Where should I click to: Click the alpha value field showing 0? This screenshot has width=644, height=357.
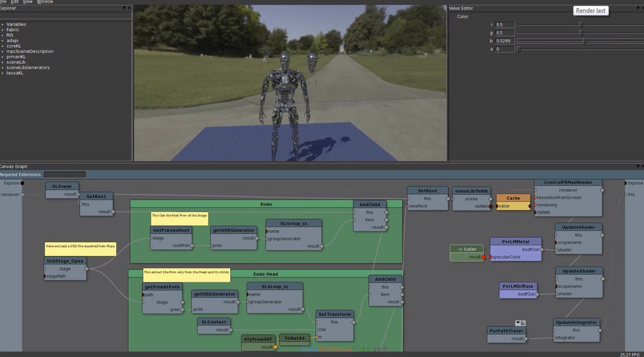(505, 49)
